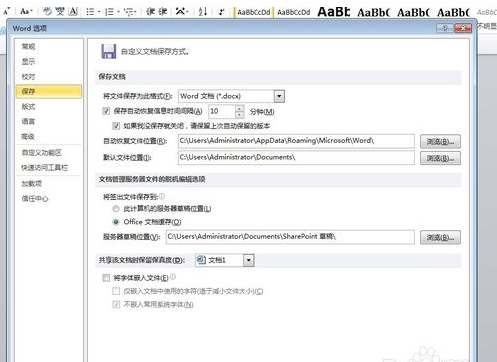
Task: Click the help question-mark button in Word 选项 title bar
Action: click(x=445, y=28)
